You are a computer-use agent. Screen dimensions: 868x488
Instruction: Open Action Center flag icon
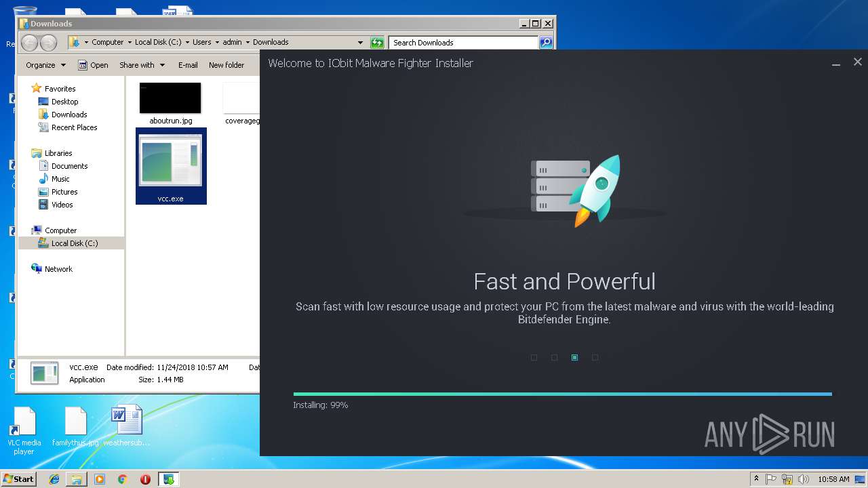click(771, 479)
